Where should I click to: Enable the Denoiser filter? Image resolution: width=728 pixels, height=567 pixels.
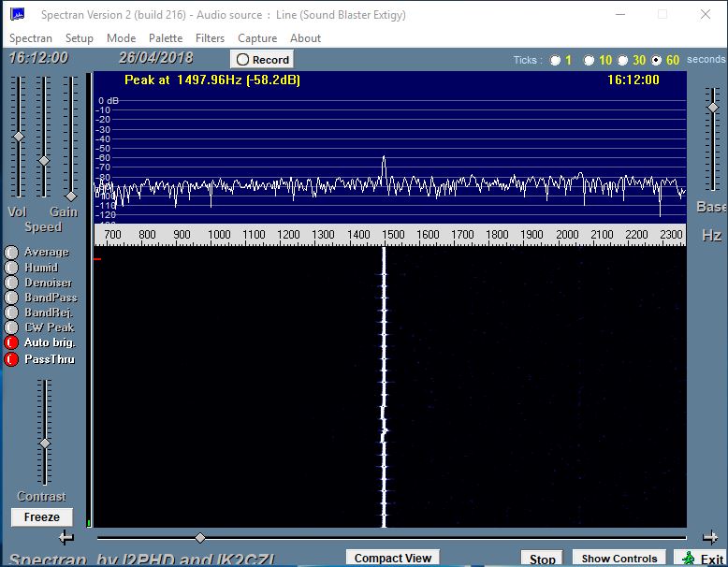tap(11, 283)
